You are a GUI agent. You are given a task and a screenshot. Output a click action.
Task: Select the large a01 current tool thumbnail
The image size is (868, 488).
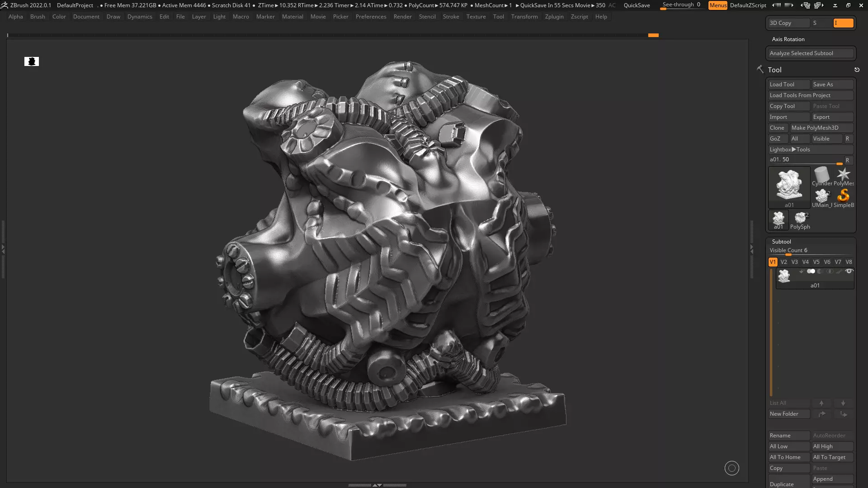click(x=789, y=188)
